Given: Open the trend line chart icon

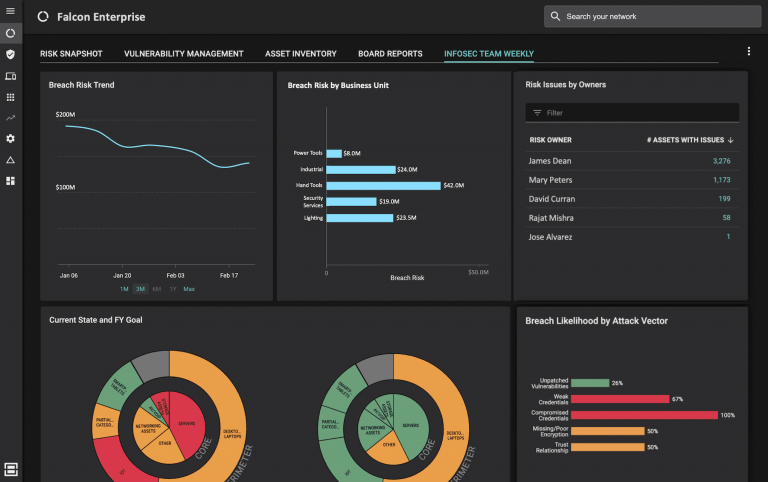Looking at the screenshot, I should [10, 118].
